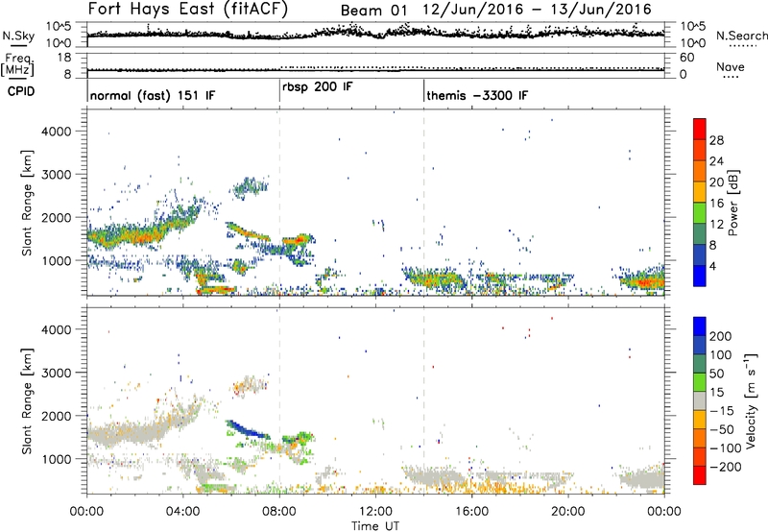Click the velocity panel 'Slant Range [km]' label

(x=27, y=401)
